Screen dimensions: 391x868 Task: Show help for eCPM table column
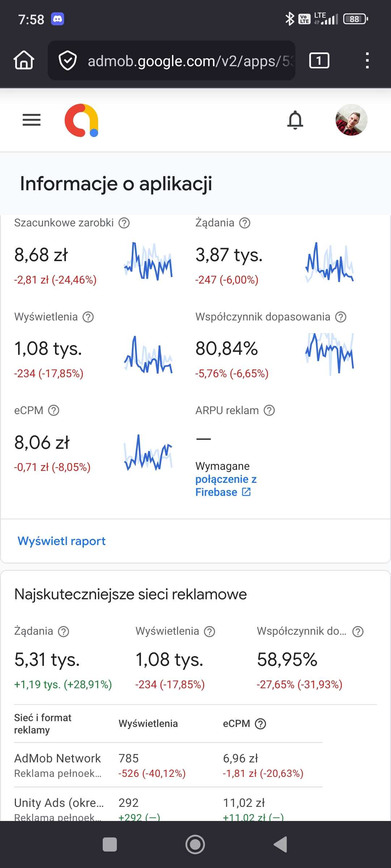click(261, 724)
